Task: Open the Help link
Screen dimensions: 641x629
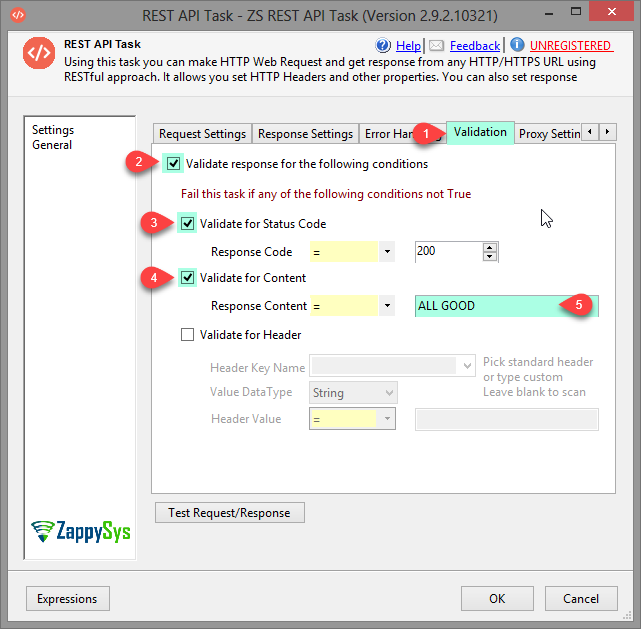Action: coord(408,46)
